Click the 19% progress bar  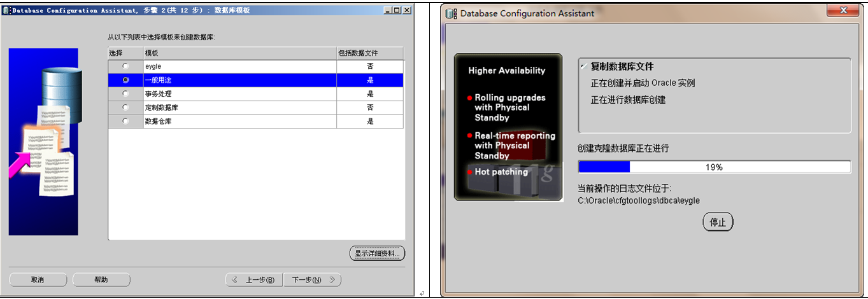(x=714, y=167)
